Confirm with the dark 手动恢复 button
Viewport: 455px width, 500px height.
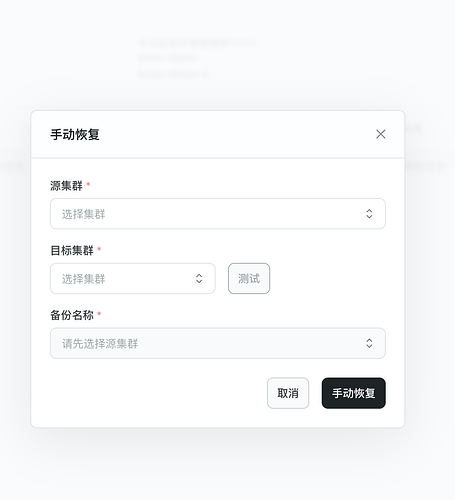pyautogui.click(x=354, y=393)
